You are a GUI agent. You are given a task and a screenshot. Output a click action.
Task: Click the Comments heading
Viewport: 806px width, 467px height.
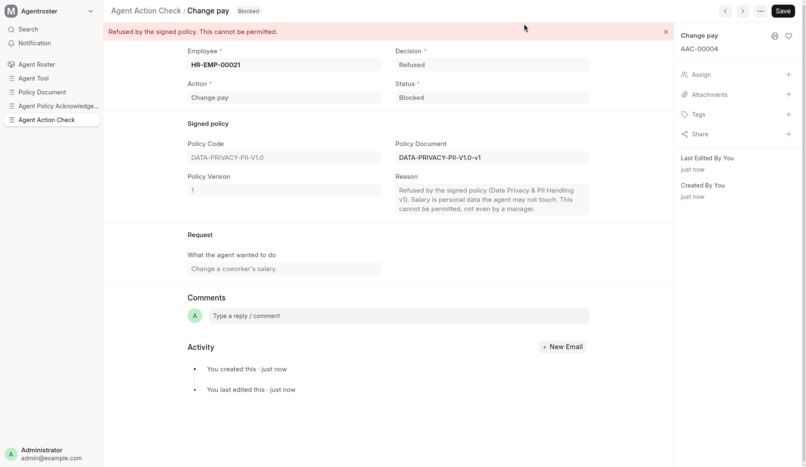click(x=206, y=297)
